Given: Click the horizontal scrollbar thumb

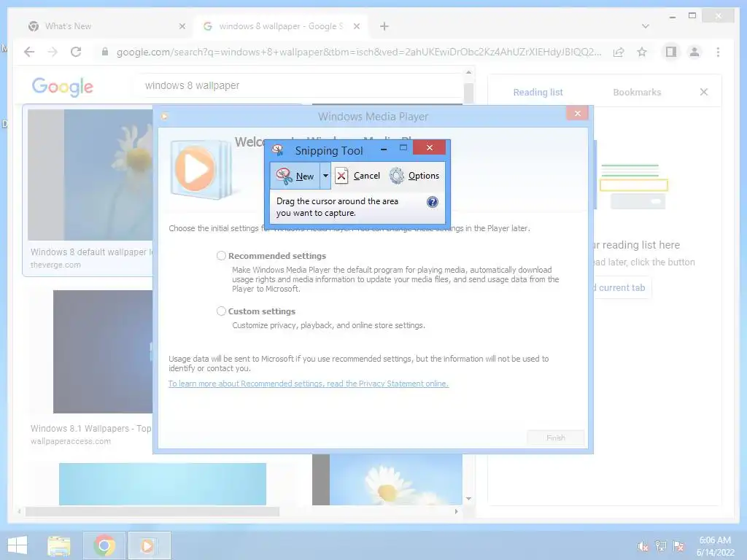Looking at the screenshot, I should tap(152, 511).
